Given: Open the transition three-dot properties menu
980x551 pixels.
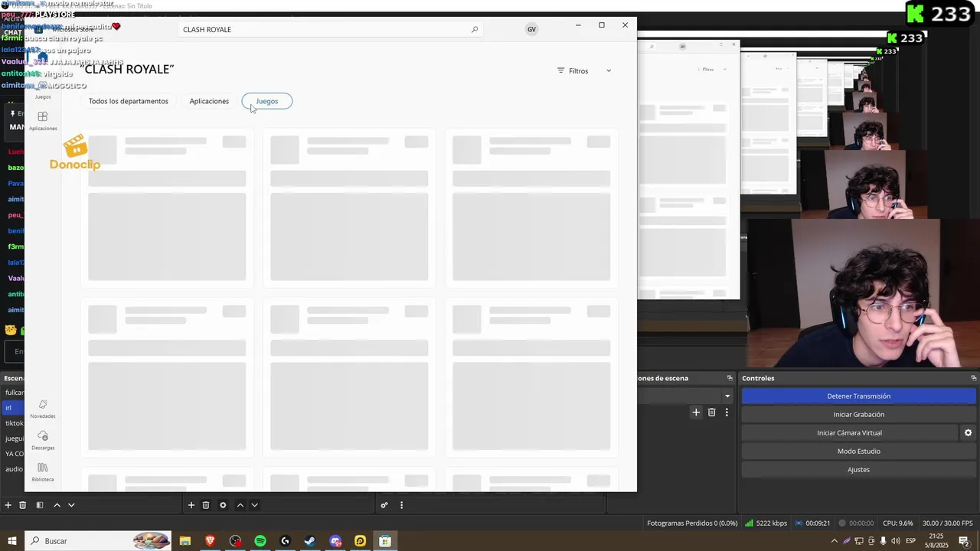Looking at the screenshot, I should pos(727,412).
